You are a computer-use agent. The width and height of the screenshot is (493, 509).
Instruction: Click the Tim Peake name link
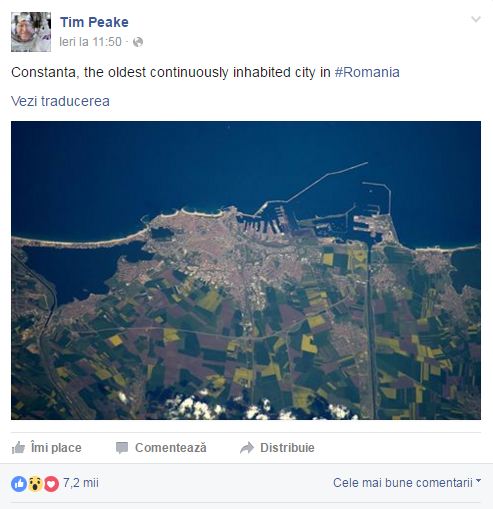tap(94, 22)
